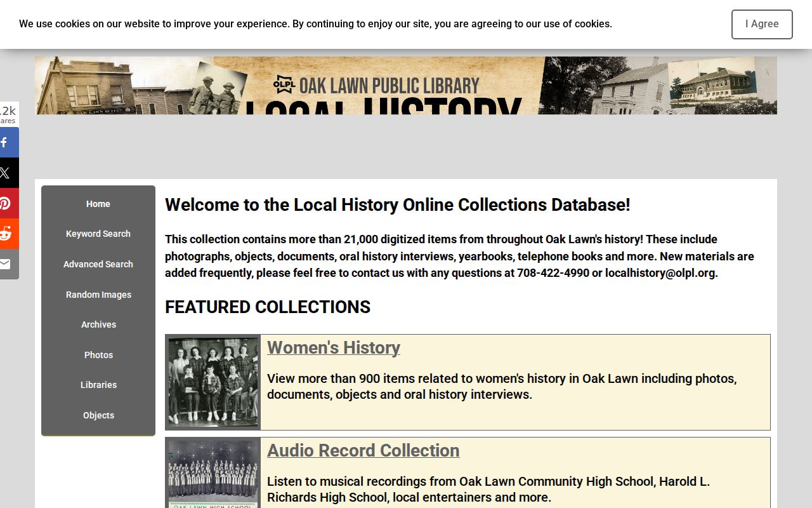Select Random Images in sidebar
Image resolution: width=812 pixels, height=508 pixels.
pos(98,295)
